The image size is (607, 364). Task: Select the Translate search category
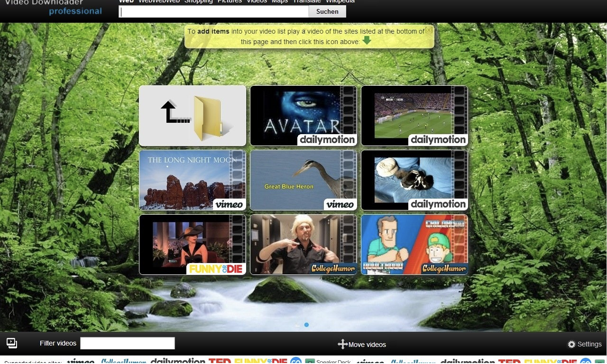pyautogui.click(x=307, y=1)
